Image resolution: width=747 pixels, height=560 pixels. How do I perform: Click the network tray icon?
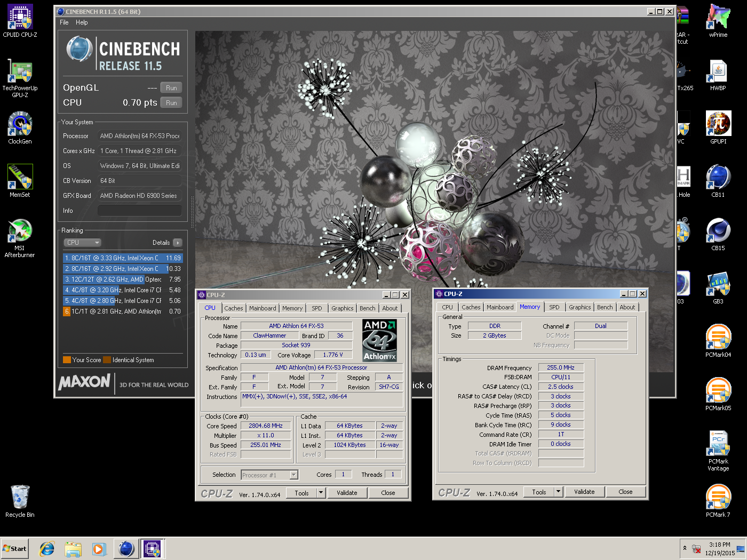tap(696, 549)
